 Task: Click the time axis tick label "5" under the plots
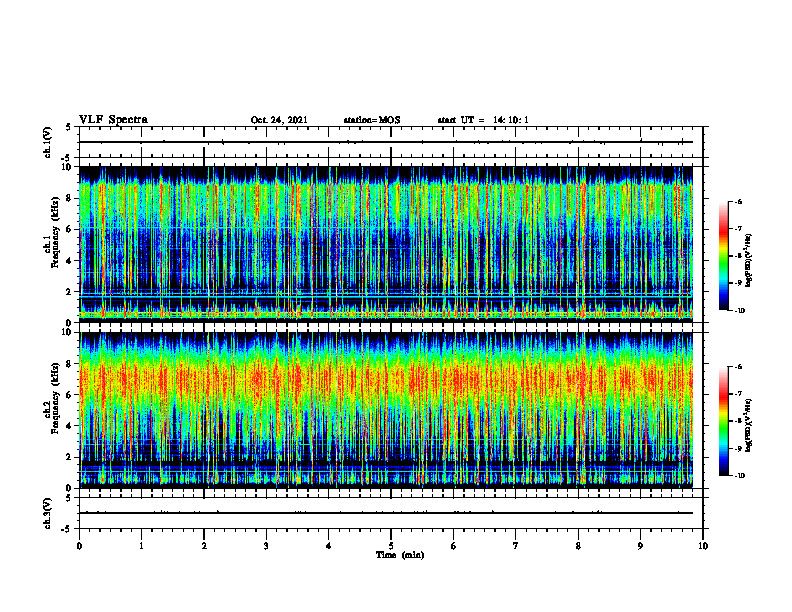391,546
